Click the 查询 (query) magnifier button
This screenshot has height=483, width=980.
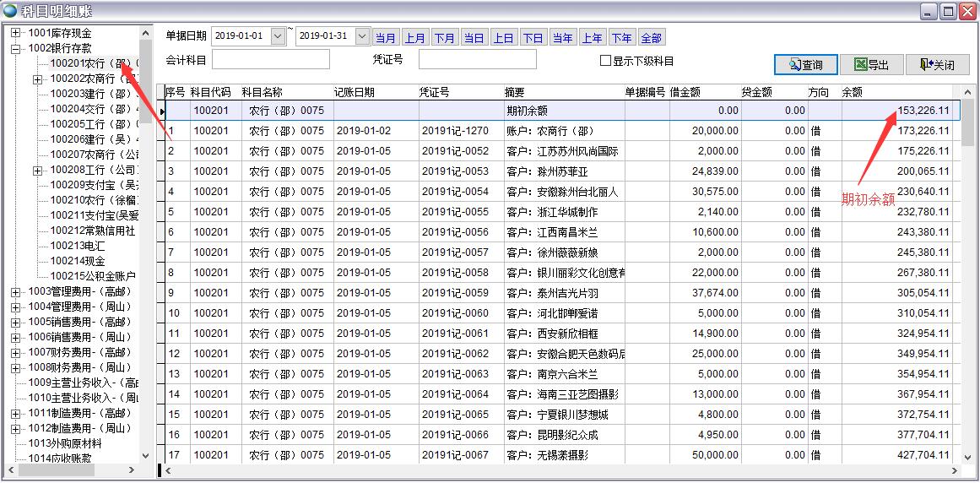(805, 65)
